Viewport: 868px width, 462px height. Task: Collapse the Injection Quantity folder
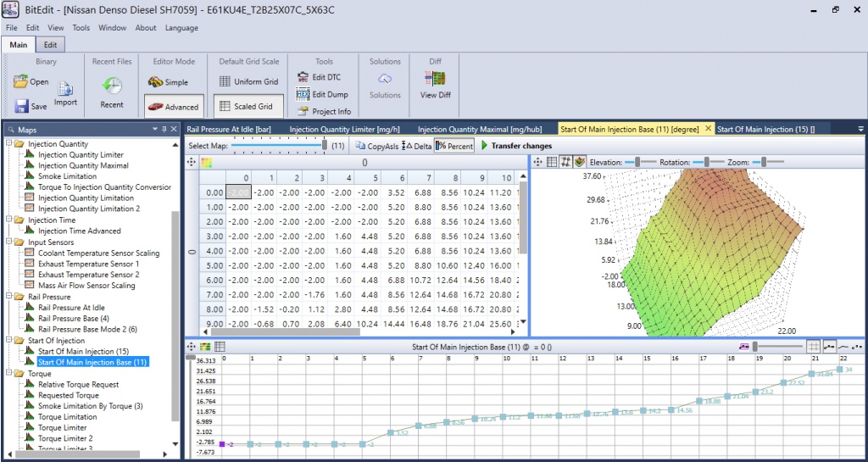pos(8,144)
